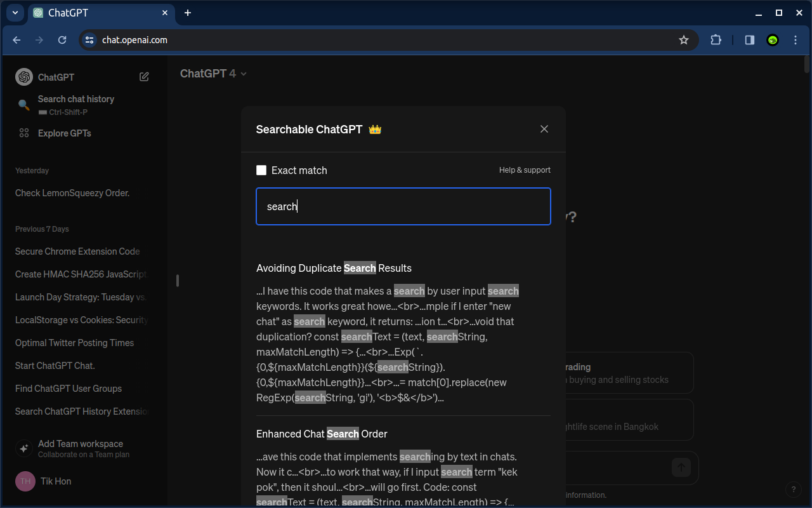
Task: Open Explore GPTs
Action: coord(65,133)
